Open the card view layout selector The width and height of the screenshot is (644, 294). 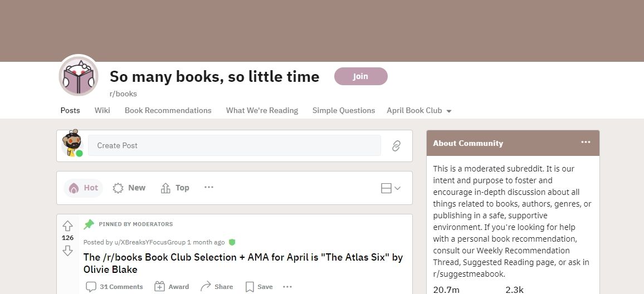pos(391,189)
